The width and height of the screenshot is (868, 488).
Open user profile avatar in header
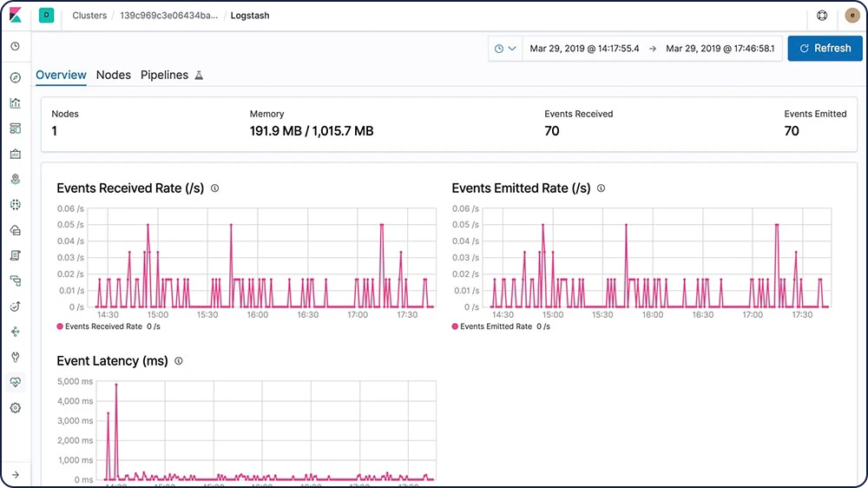tap(852, 16)
